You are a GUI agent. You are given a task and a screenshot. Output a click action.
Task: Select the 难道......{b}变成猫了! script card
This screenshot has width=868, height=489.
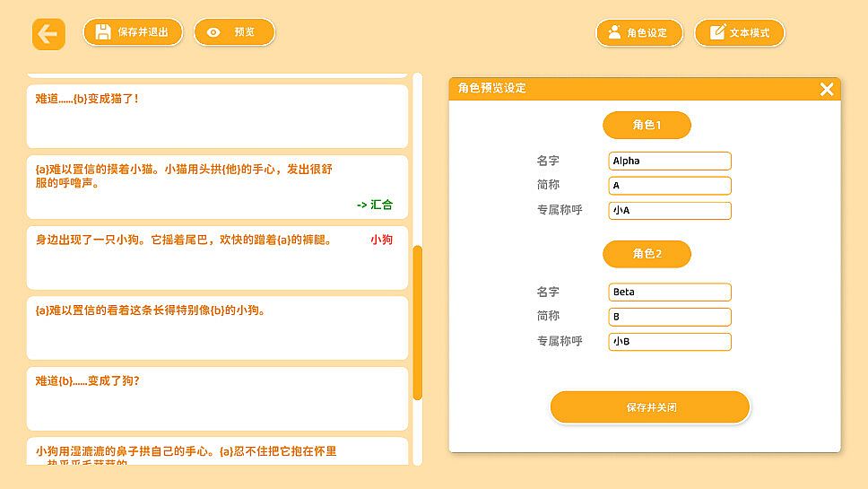pyautogui.click(x=217, y=117)
